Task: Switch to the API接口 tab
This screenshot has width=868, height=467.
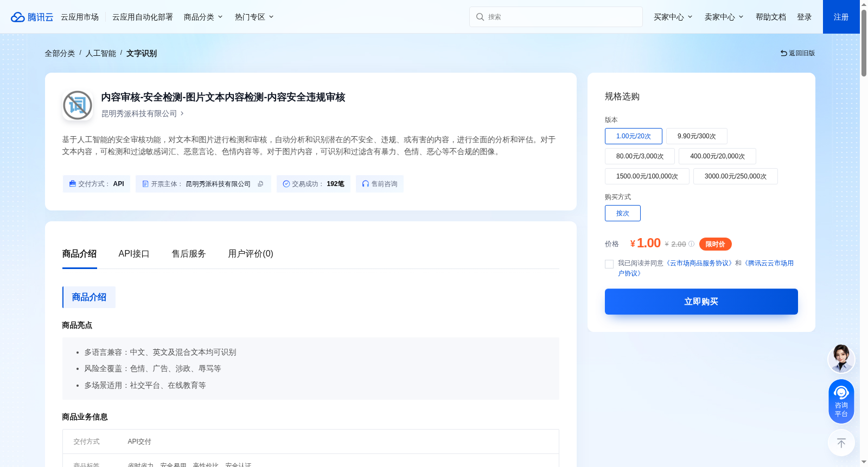Action: coord(134,254)
